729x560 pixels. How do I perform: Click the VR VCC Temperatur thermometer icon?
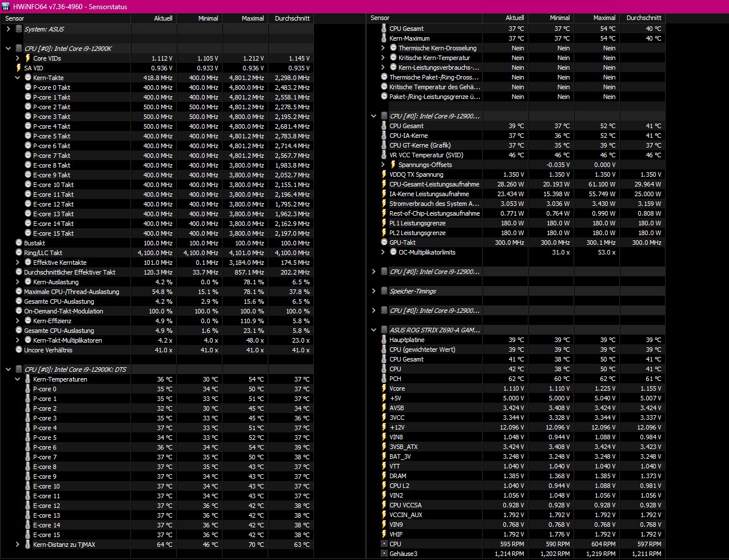[384, 155]
